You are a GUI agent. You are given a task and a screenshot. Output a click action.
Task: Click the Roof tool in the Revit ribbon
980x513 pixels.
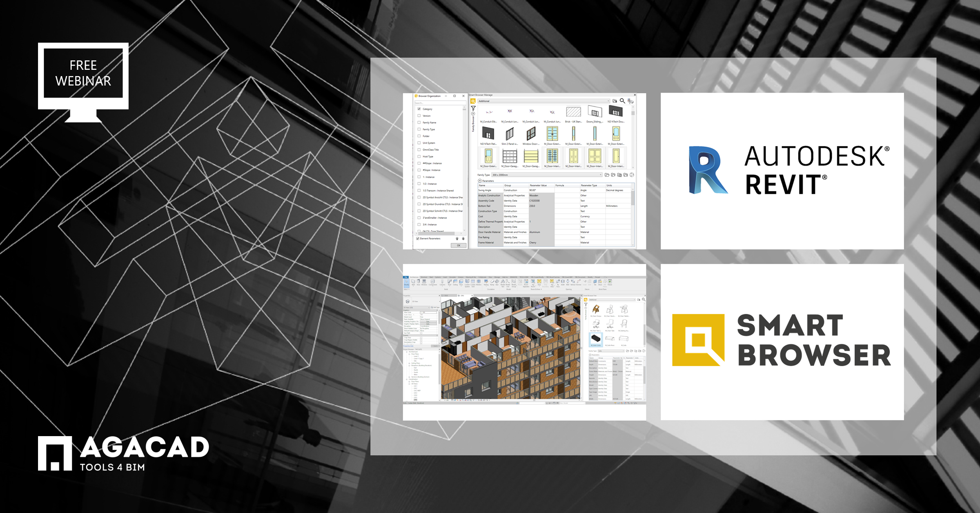pos(450,283)
